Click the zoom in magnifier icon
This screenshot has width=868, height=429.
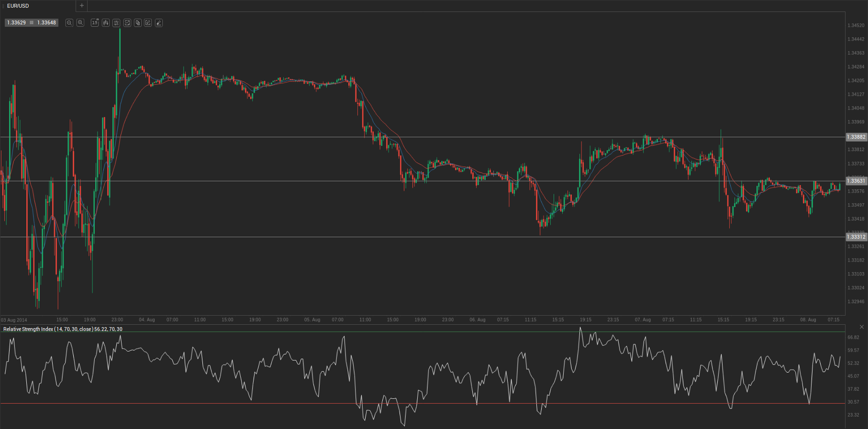[x=80, y=23]
